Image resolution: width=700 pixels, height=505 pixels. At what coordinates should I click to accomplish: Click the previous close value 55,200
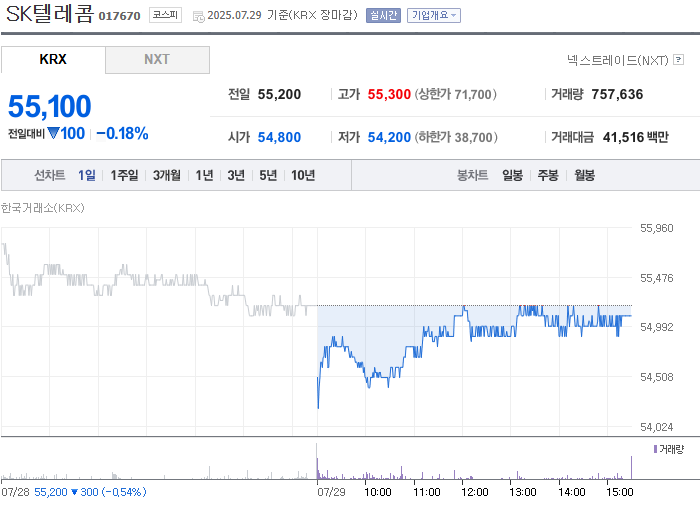tap(279, 94)
